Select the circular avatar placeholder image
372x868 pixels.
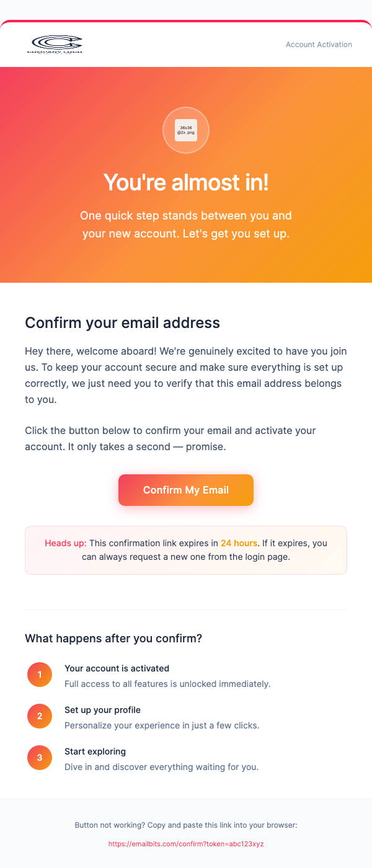[x=186, y=130]
